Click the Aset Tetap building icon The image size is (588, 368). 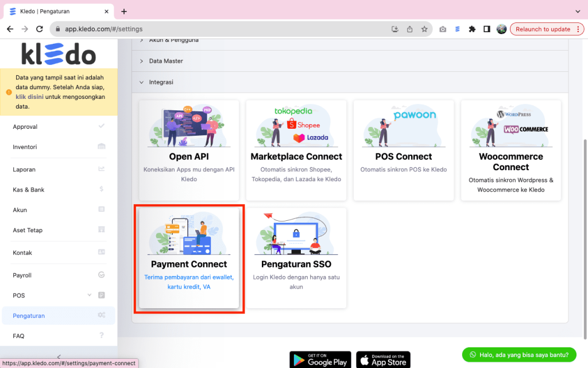[101, 229]
